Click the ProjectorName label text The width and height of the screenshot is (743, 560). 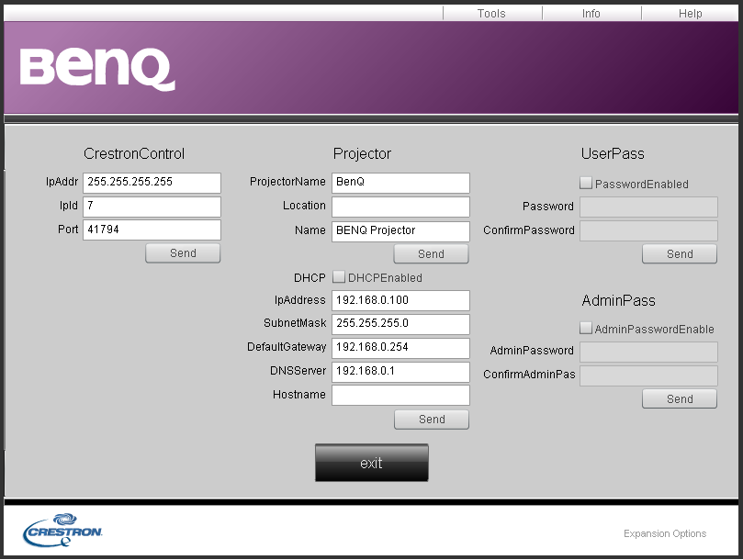287,182
